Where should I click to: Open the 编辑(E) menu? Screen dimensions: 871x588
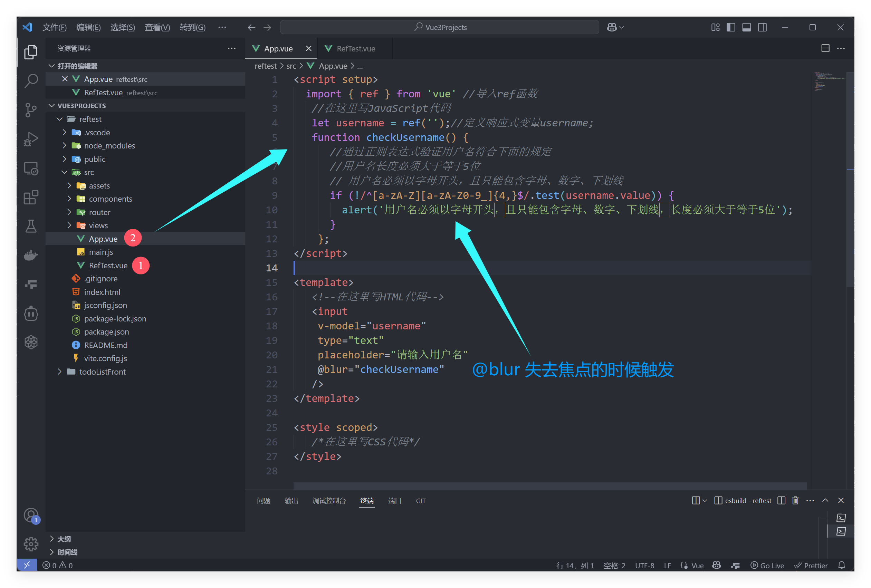[x=88, y=27]
